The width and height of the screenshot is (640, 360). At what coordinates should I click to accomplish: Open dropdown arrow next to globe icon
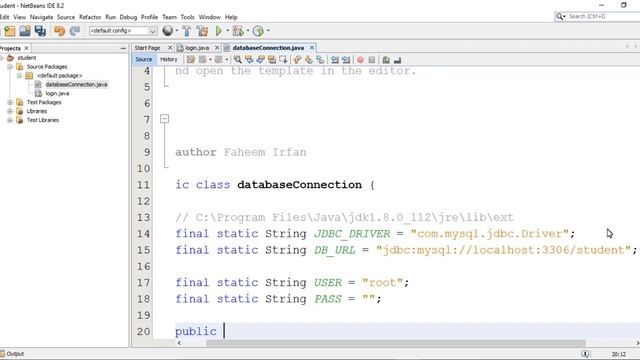pos(176,31)
